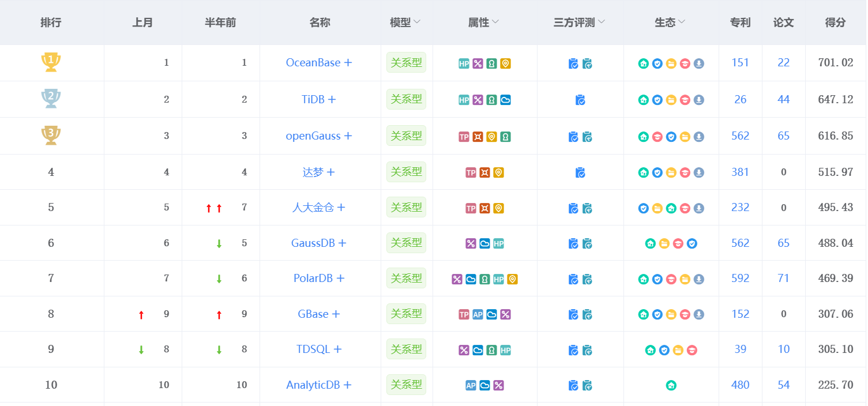
Task: Open the 模型 column filter dropdown
Action: (x=417, y=22)
